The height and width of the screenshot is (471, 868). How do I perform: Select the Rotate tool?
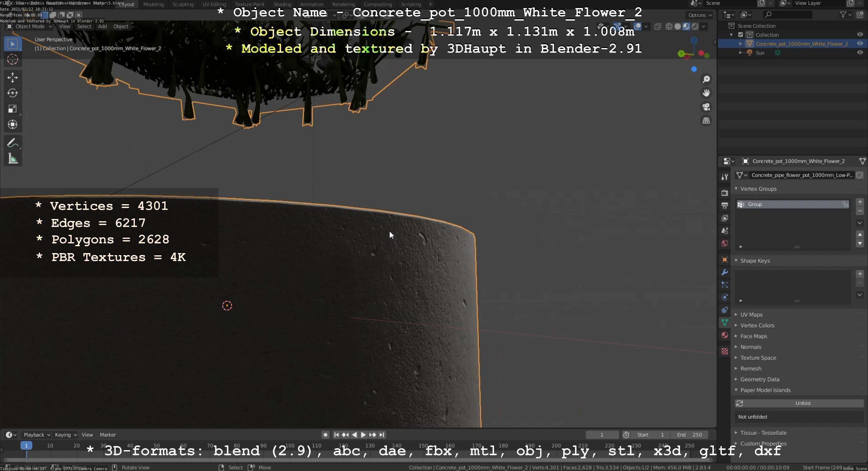[13, 93]
